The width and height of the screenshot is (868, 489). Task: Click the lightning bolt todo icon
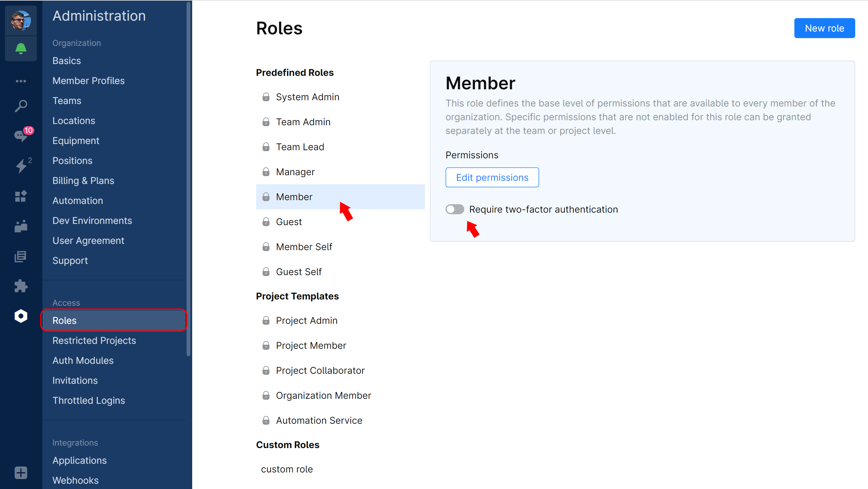(21, 165)
